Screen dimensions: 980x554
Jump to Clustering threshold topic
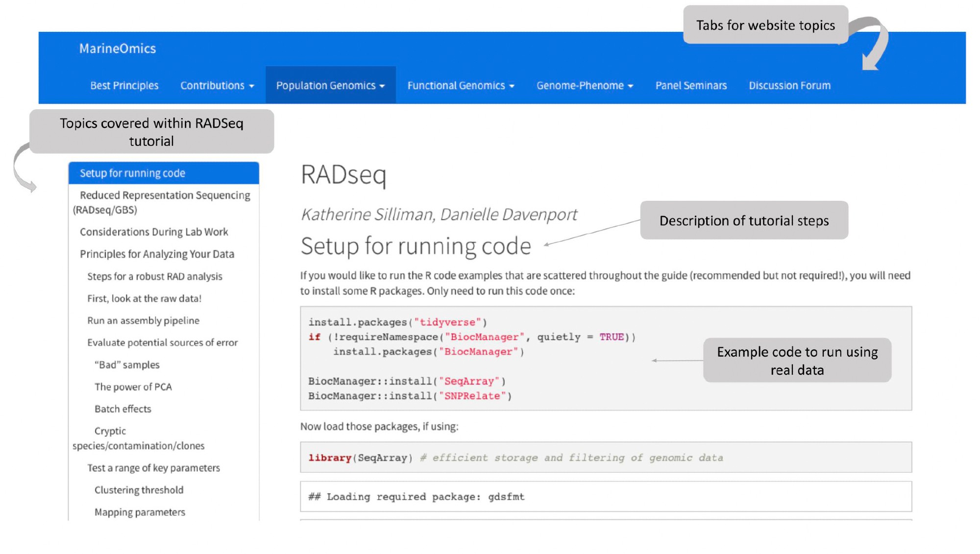139,490
